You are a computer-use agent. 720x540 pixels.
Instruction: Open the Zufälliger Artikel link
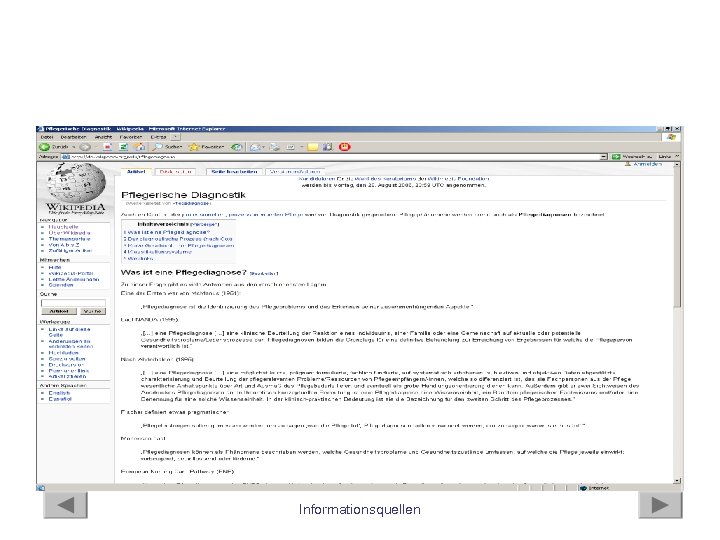coord(70,251)
